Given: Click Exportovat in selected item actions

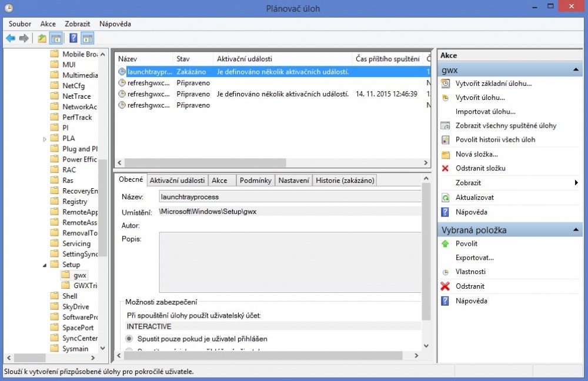Looking at the screenshot, I should (x=475, y=258).
